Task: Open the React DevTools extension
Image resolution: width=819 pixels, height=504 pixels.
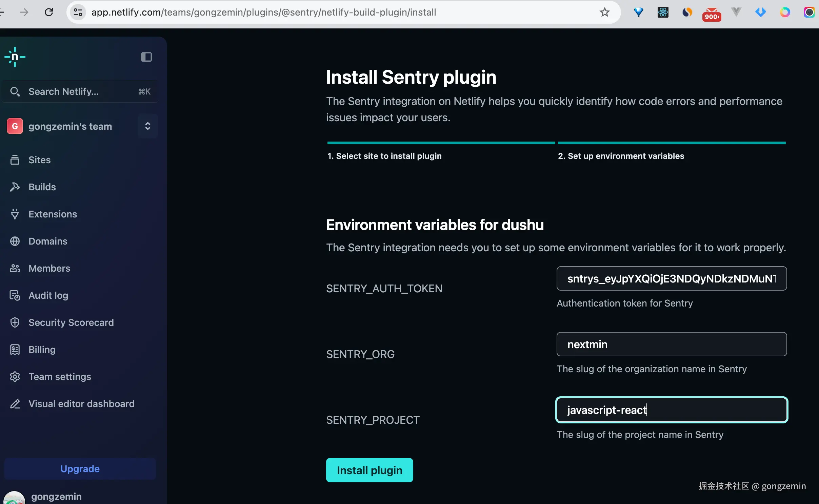Action: pyautogui.click(x=663, y=12)
